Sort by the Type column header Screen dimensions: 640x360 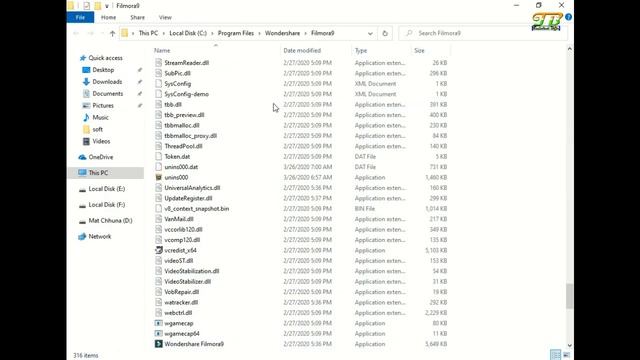coord(361,51)
